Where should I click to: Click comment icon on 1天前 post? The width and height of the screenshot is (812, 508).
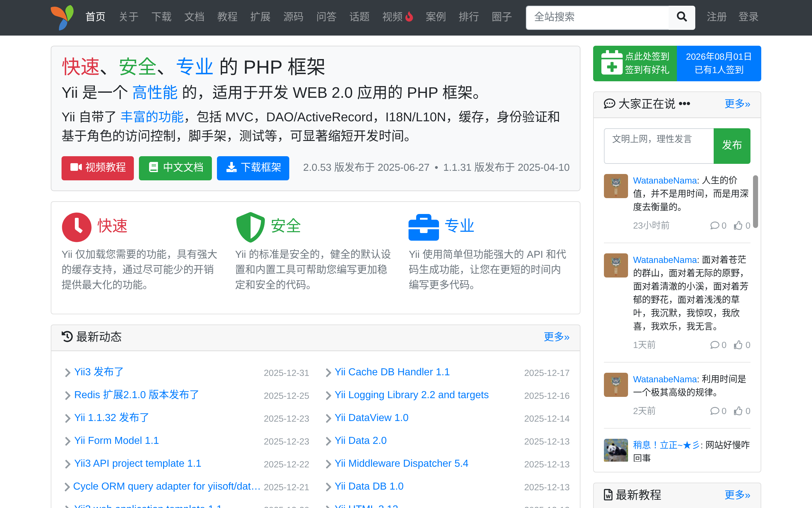pos(714,345)
